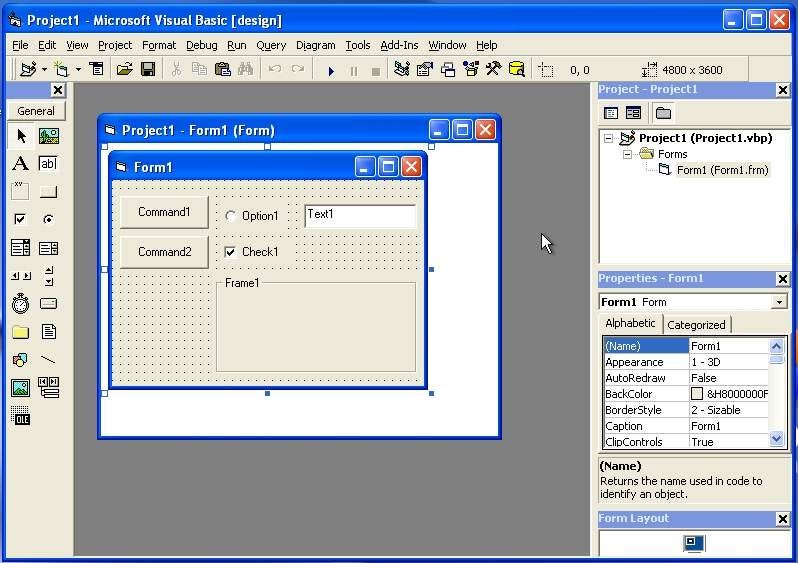This screenshot has height=563, width=798.
Task: Open Form Layout Window toolbar icon
Action: [x=448, y=69]
